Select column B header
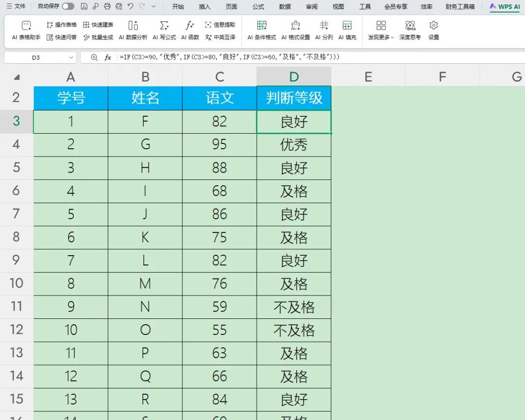Screen dimensions: 525x420 click(145, 77)
